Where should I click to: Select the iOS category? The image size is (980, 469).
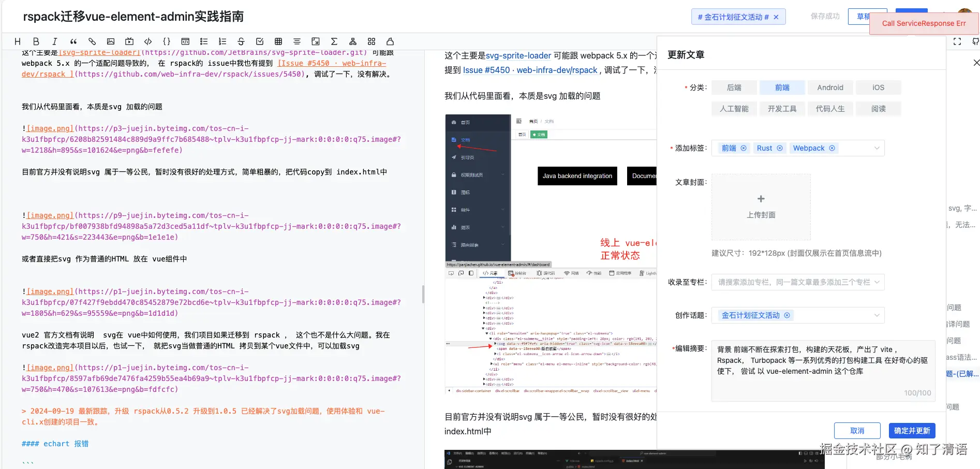pyautogui.click(x=878, y=87)
